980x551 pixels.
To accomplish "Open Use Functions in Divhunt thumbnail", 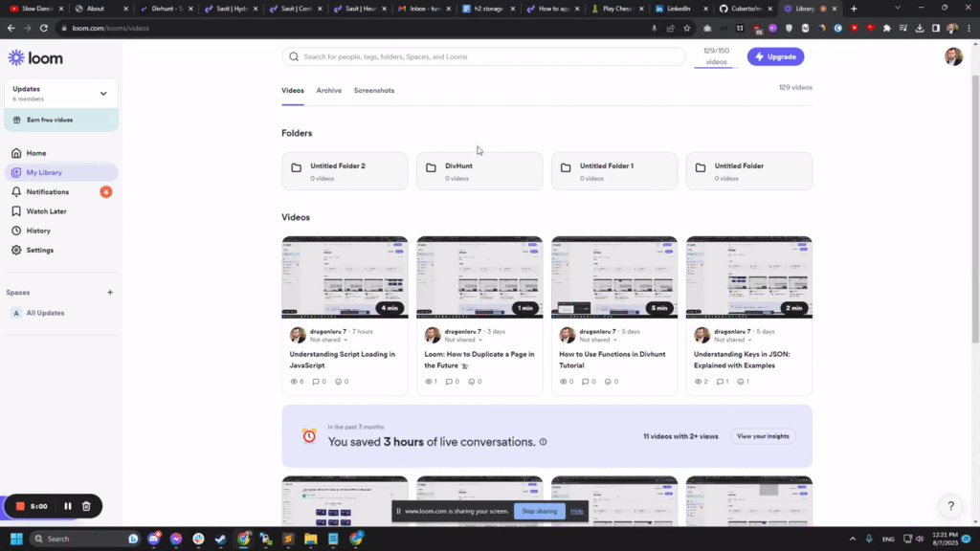I will coord(613,277).
